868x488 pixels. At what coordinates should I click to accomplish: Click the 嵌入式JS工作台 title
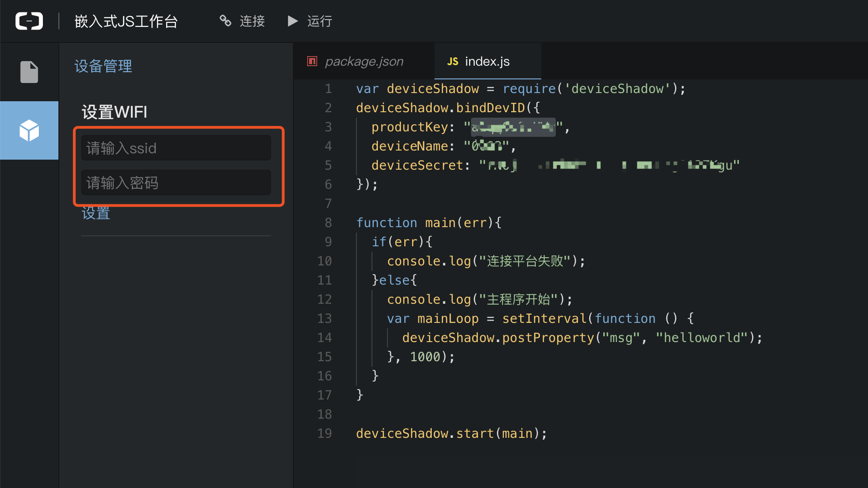(x=126, y=21)
